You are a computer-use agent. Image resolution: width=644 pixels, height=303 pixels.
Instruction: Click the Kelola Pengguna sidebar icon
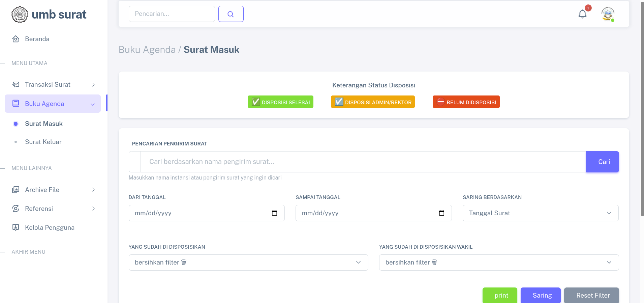pyautogui.click(x=16, y=227)
